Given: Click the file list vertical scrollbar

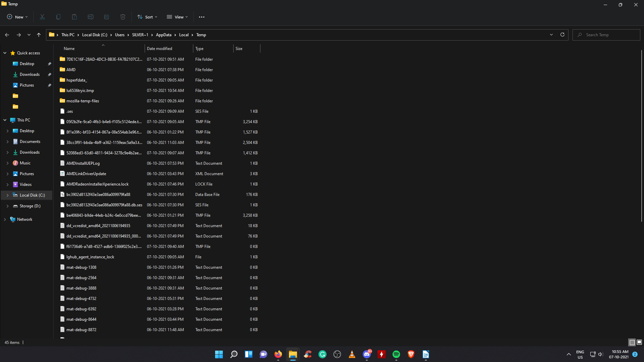Looking at the screenshot, I should click(x=642, y=136).
